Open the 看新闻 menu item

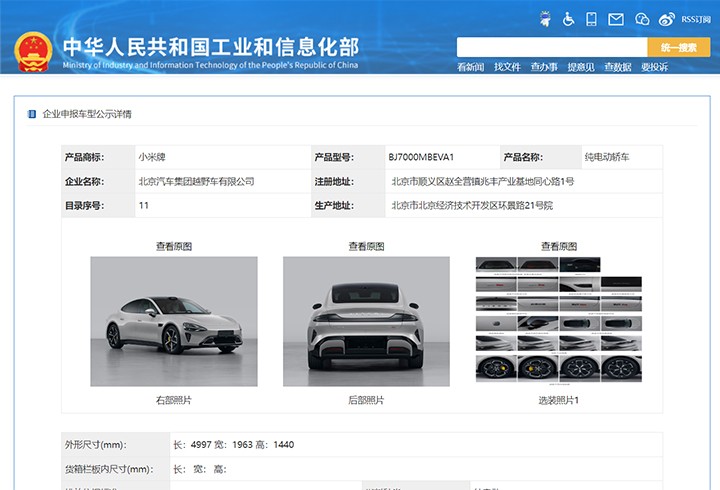pos(470,67)
